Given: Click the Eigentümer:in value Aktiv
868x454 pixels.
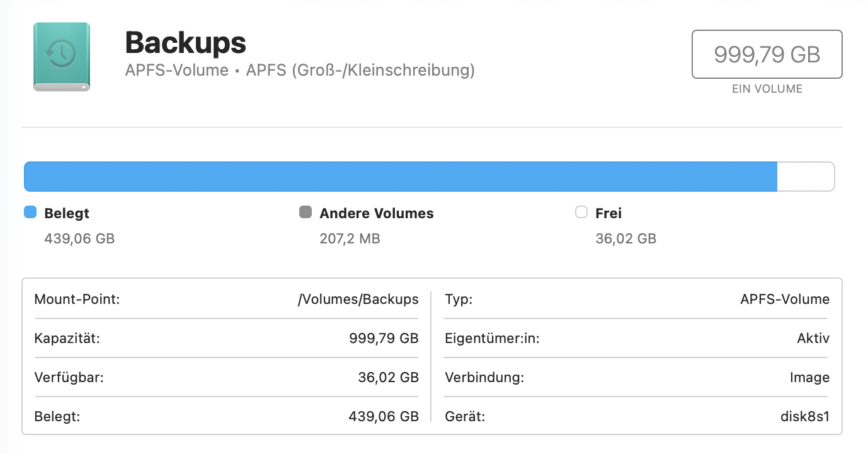Looking at the screenshot, I should coord(813,339).
